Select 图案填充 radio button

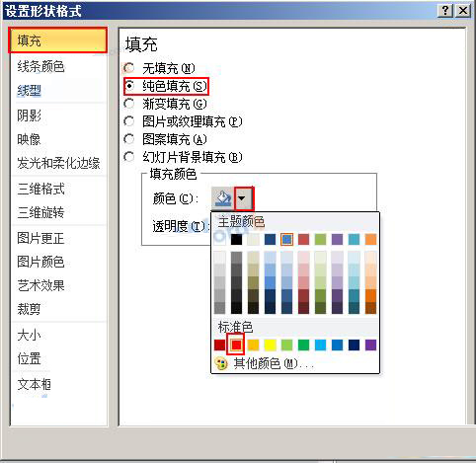tap(129, 139)
